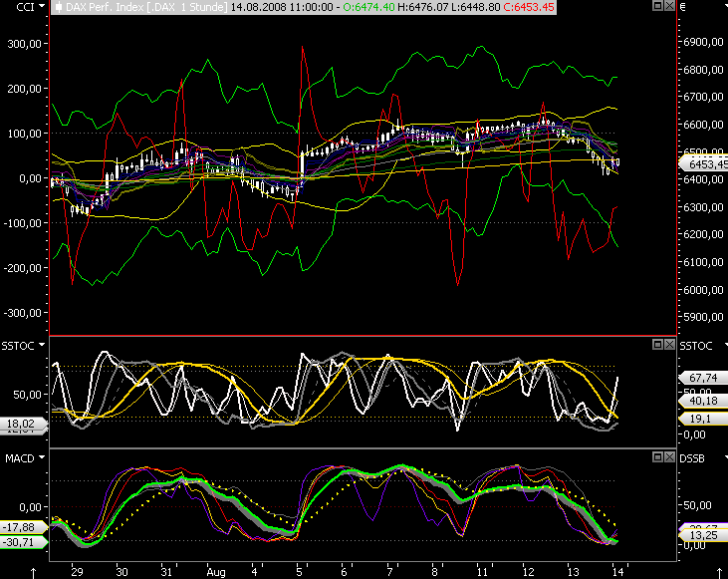Click the date 11 on the time axis

482,572
